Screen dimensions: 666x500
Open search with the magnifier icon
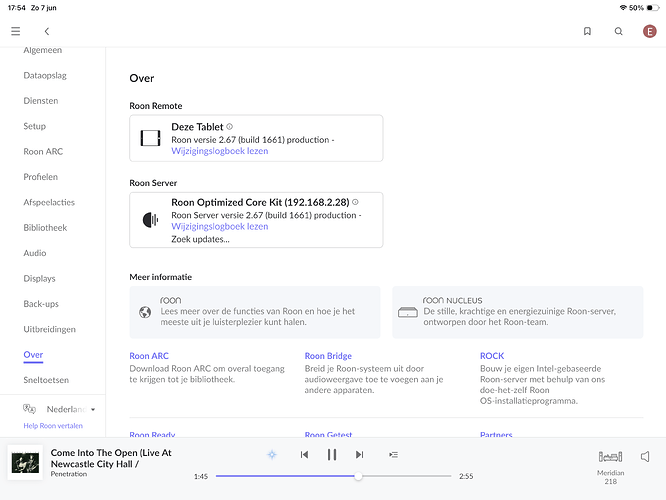[x=618, y=31]
